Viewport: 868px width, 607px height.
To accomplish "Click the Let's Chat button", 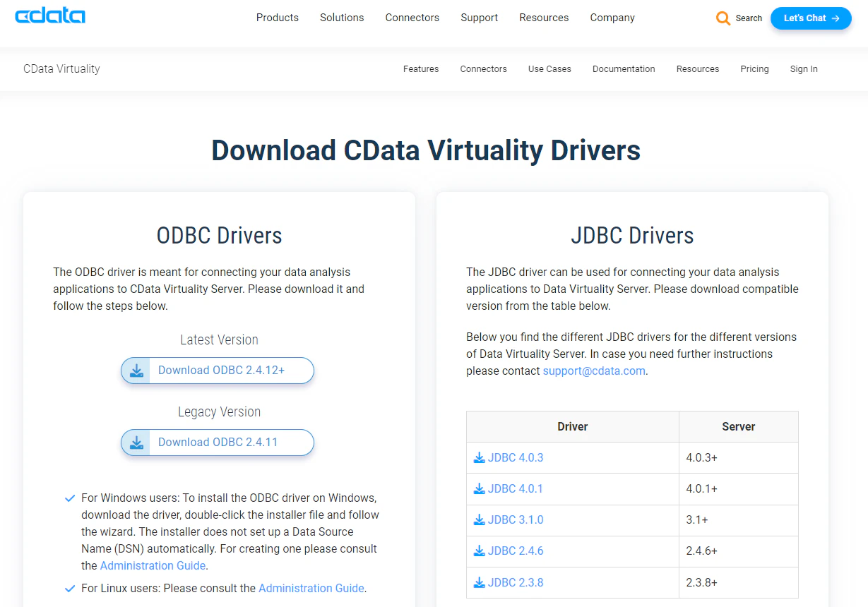I will pos(811,18).
